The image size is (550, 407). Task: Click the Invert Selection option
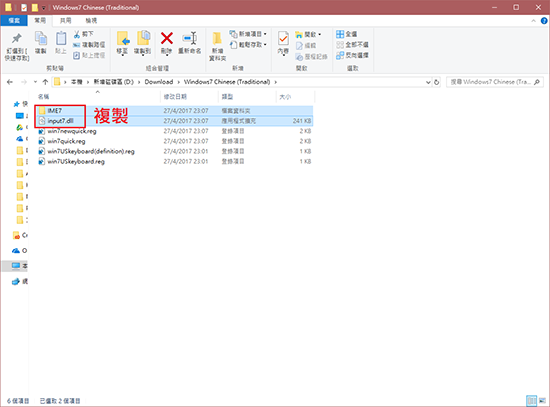353,55
